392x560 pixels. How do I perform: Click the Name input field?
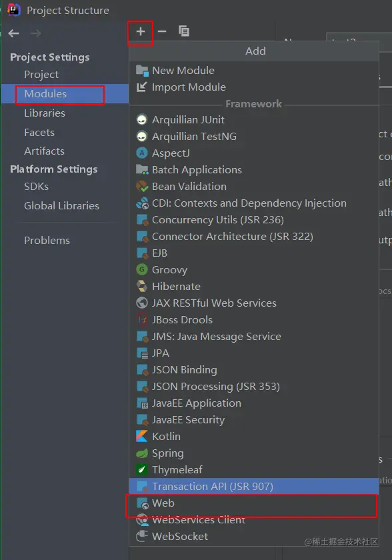coord(359,37)
